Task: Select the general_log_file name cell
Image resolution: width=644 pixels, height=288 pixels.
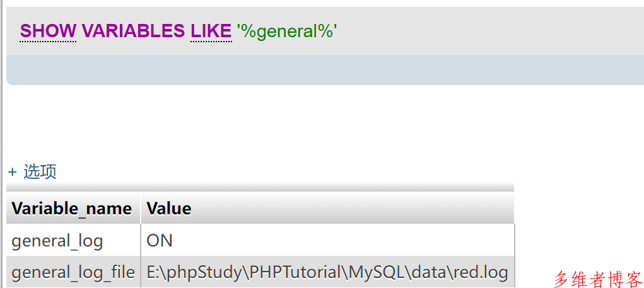Action: pos(74,272)
